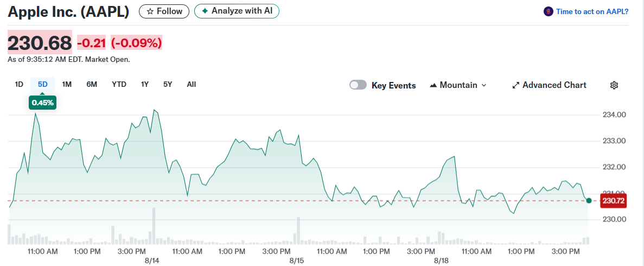
Task: Click the Apple Inc. (AAPL) title
Action: (68, 12)
